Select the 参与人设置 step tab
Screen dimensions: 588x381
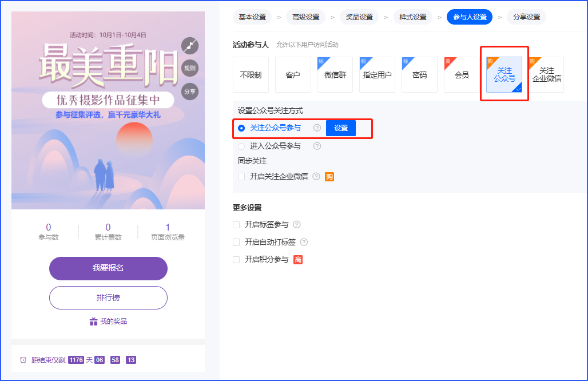(470, 17)
